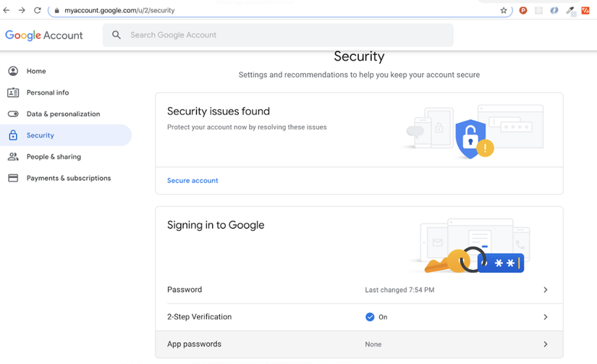Bookmark this page with the star icon

tap(504, 11)
